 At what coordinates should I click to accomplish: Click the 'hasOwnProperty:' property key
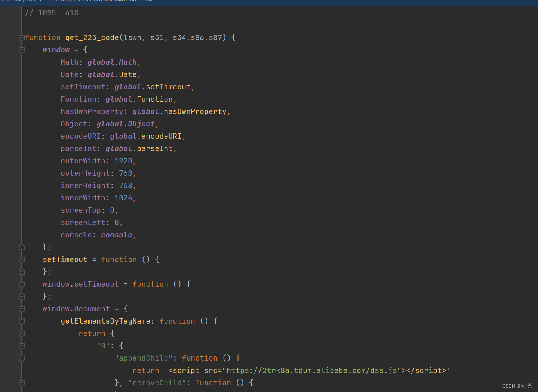pos(94,111)
